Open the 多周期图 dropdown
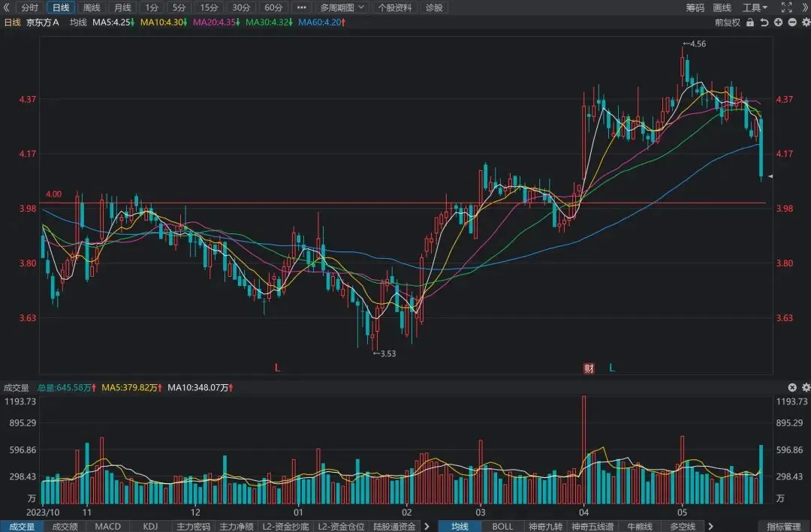The width and height of the screenshot is (811, 532). [342, 8]
